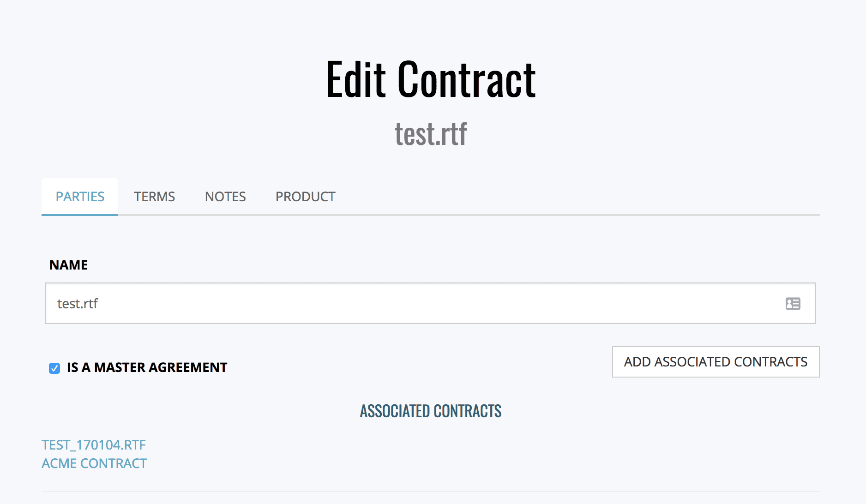This screenshot has width=866, height=504.
Task: Click the IS A MASTER AGREEMENT label text
Action: pos(147,367)
